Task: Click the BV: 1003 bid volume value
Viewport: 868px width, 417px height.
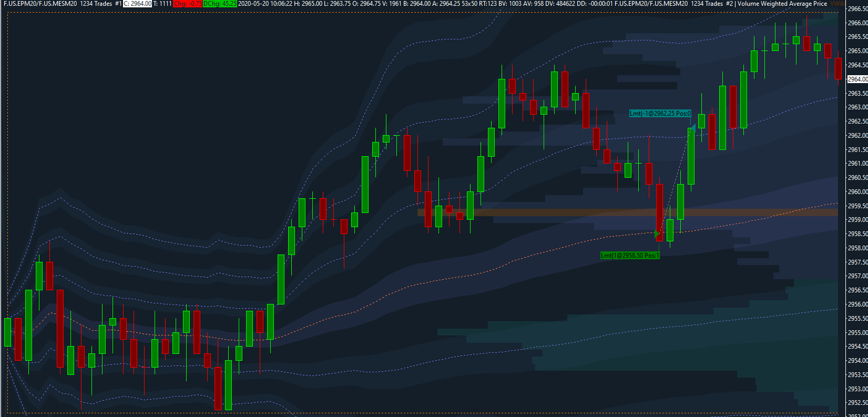Action: coord(510,4)
